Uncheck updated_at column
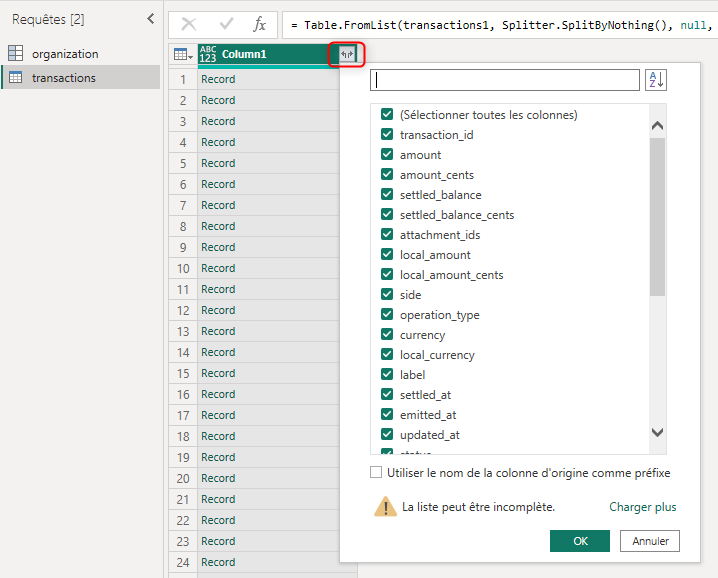Screen dimensions: 718x578 pos(387,434)
